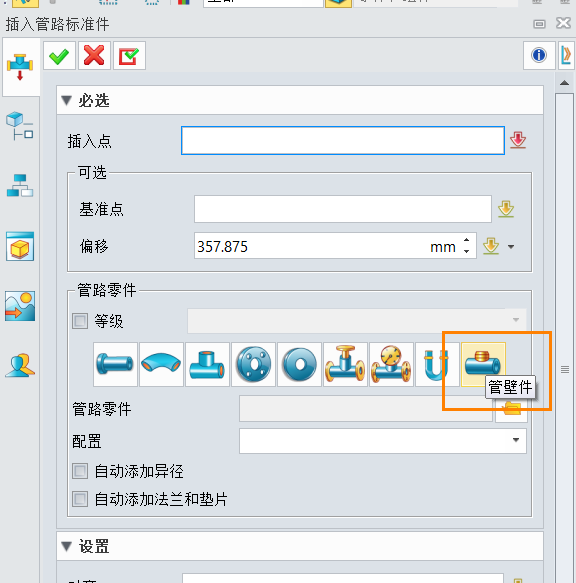Select the 管壁件 pipe wall part type
The height and width of the screenshot is (583, 576).
pos(483,364)
